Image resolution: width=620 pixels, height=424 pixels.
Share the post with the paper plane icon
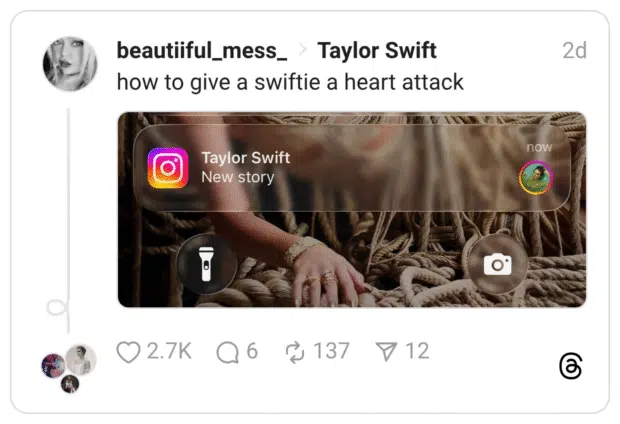[386, 352]
